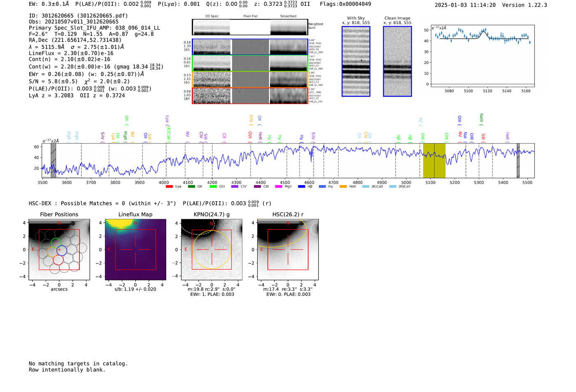Click the s/b: 1.19 +/- 0.020 caption
Screen dimensions: 576x392
[135, 289]
